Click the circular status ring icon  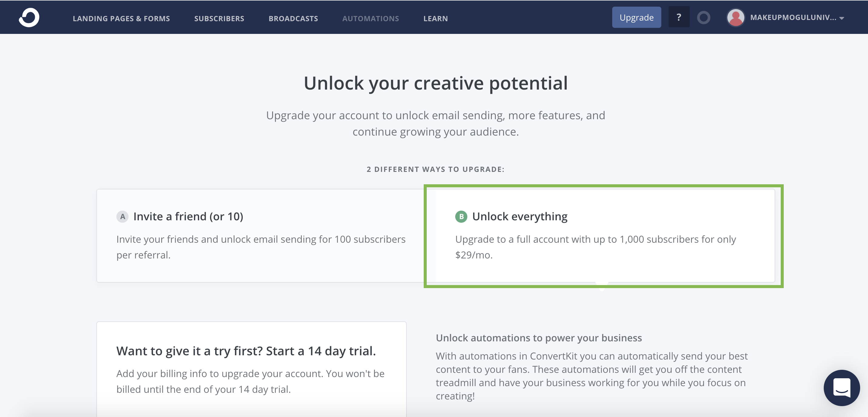click(703, 18)
